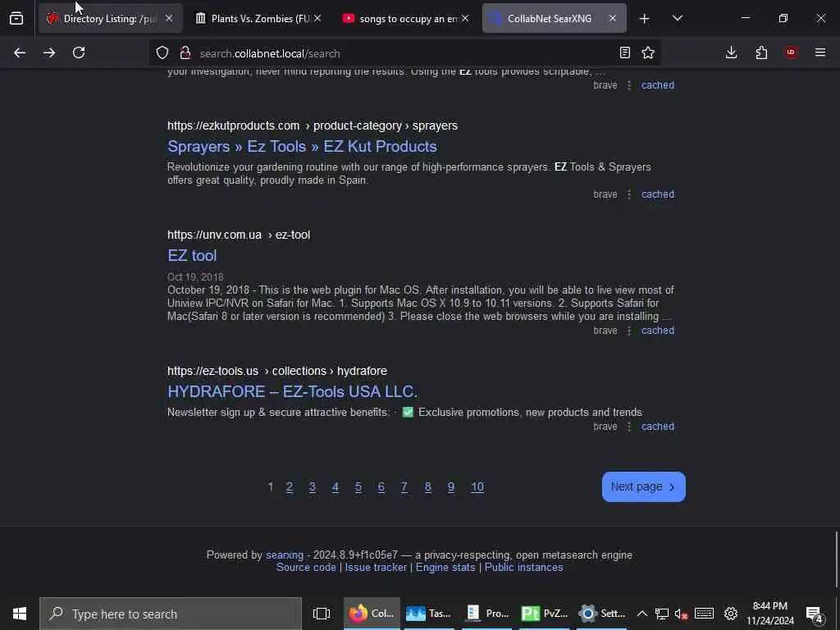The width and height of the screenshot is (840, 630).
Task: Open options dots for EZ tool result
Action: click(x=629, y=330)
